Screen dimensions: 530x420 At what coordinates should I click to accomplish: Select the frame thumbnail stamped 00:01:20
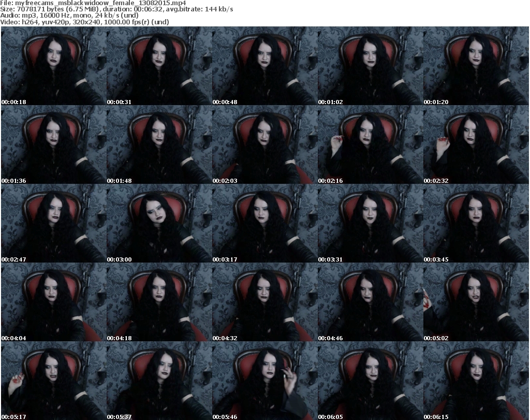point(476,66)
